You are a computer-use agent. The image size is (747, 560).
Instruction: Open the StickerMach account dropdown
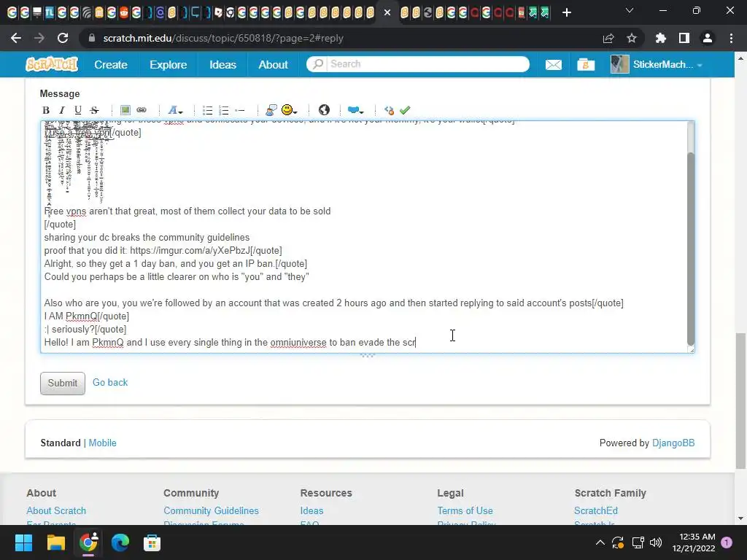tap(657, 64)
